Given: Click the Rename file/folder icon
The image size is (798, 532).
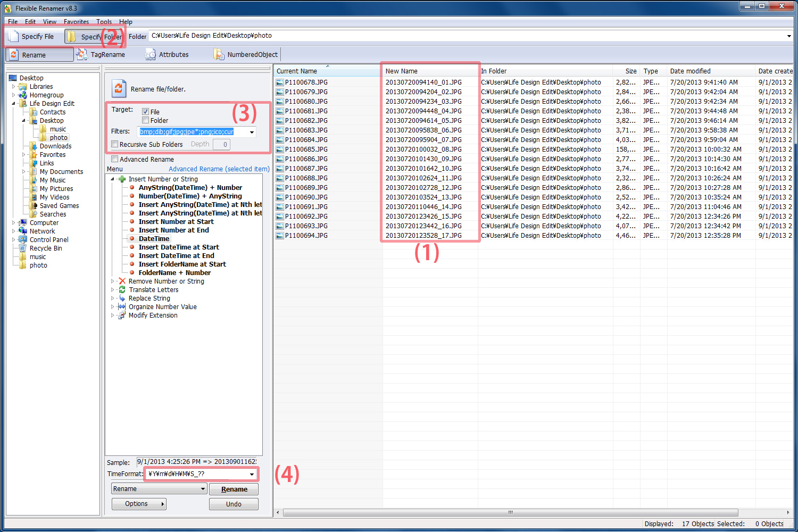Looking at the screenshot, I should (x=119, y=88).
